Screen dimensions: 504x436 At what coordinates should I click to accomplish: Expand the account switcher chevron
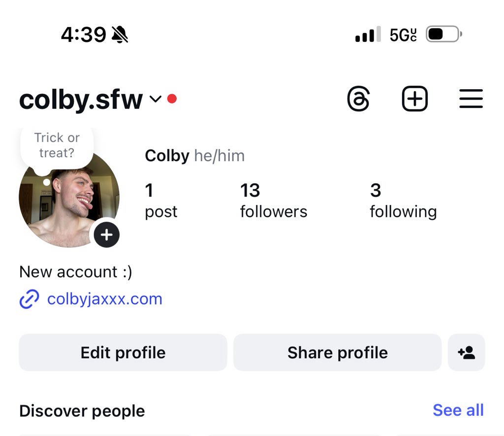click(156, 99)
